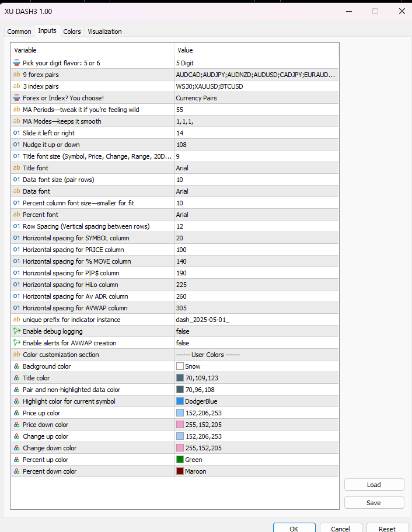The height and width of the screenshot is (532, 412).
Task: Click the enum icon beside Forex or Index
Action: coord(16,98)
